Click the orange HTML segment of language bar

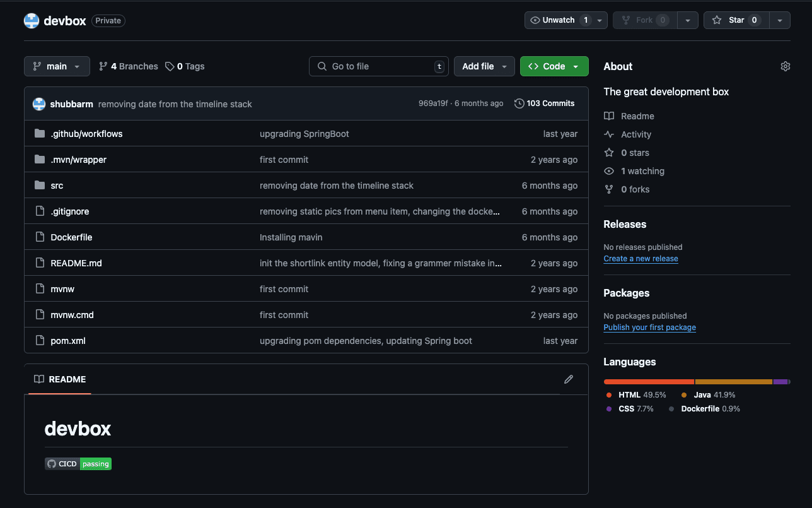pyautogui.click(x=649, y=382)
